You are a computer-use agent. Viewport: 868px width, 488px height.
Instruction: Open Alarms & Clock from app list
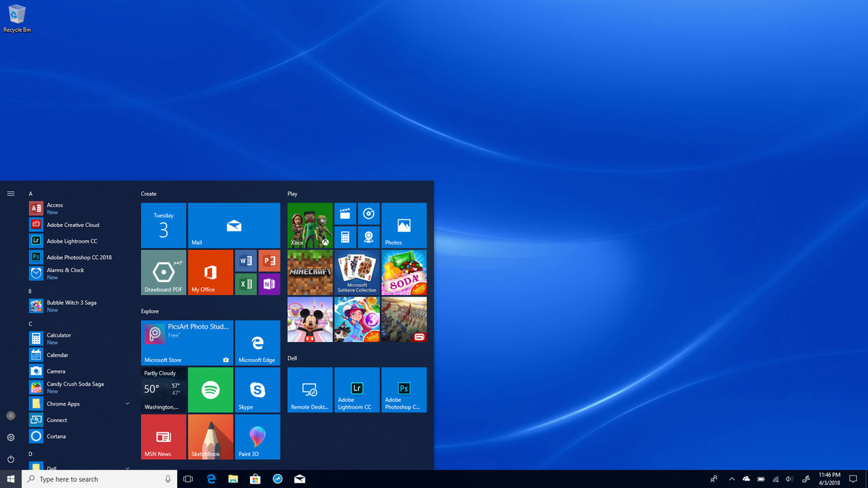[x=81, y=274]
